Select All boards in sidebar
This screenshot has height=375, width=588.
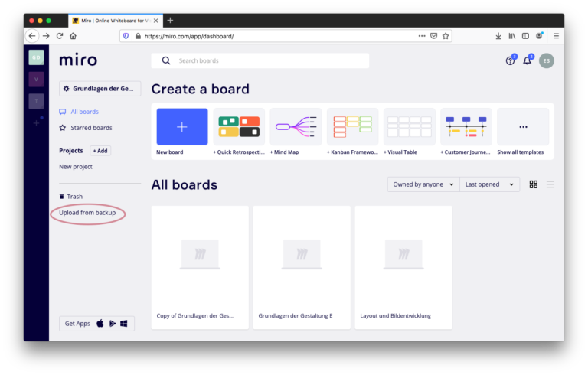coord(79,112)
